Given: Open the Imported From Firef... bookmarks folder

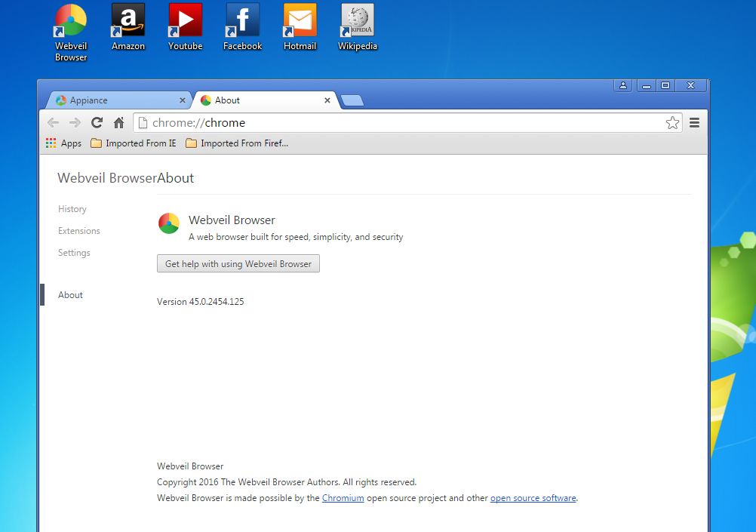Looking at the screenshot, I should coord(237,143).
